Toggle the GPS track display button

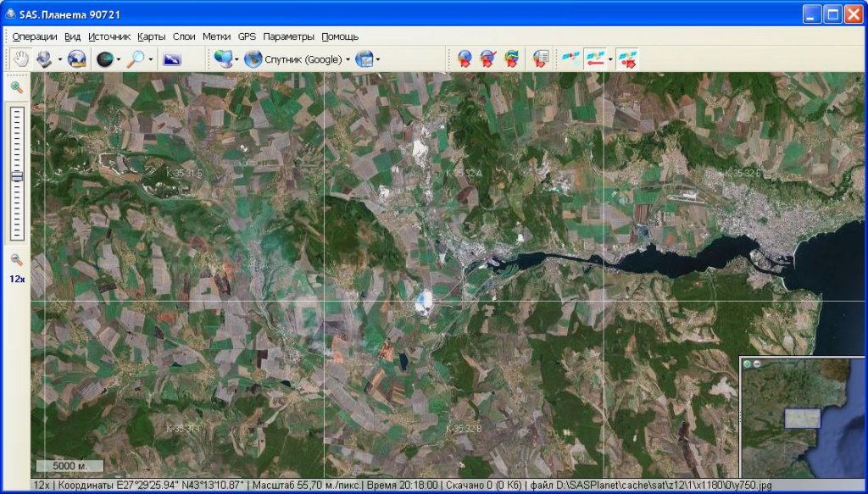(x=594, y=58)
